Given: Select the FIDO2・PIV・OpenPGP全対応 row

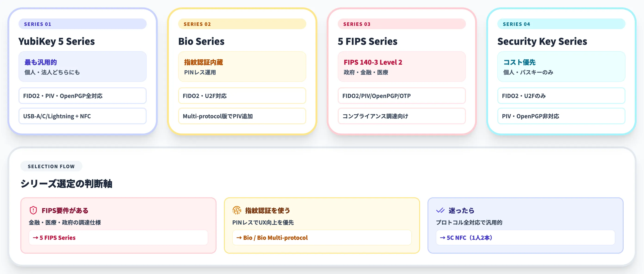Looking at the screenshot, I should click(83, 96).
